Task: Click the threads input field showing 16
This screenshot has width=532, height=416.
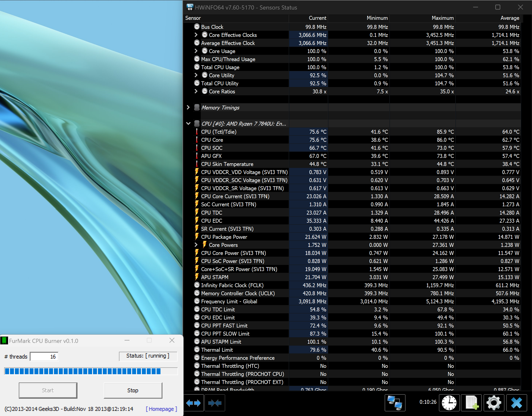Action: [44, 356]
